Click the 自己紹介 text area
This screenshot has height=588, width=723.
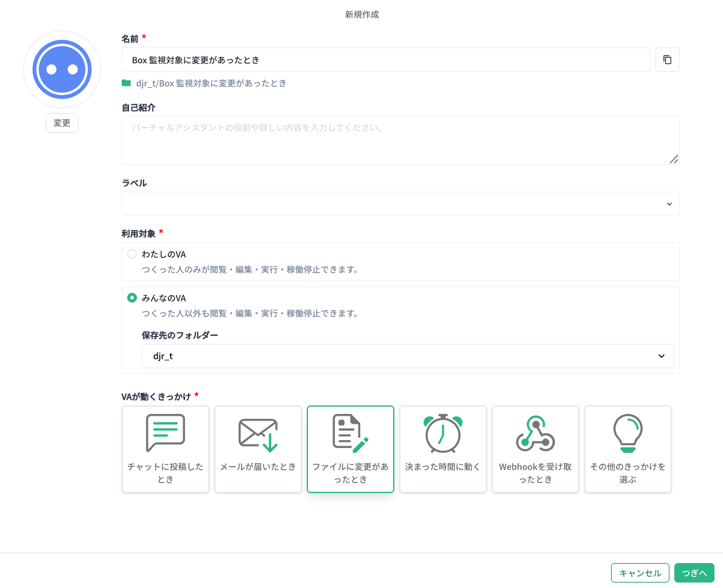click(x=400, y=141)
